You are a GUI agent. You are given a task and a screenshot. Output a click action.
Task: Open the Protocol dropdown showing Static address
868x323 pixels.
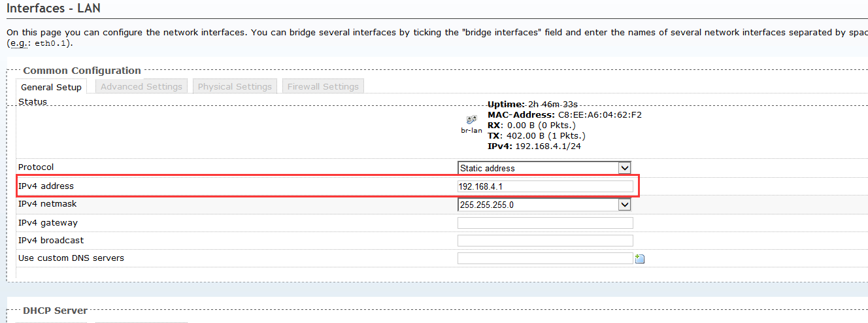coord(544,168)
